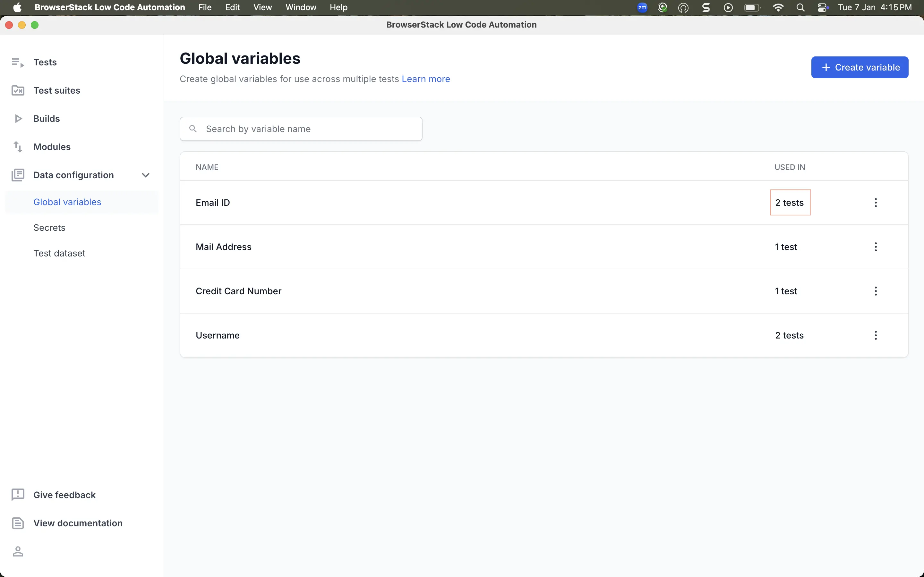Viewport: 924px width, 577px height.
Task: Open macOS Spotlight search icon
Action: pos(800,7)
